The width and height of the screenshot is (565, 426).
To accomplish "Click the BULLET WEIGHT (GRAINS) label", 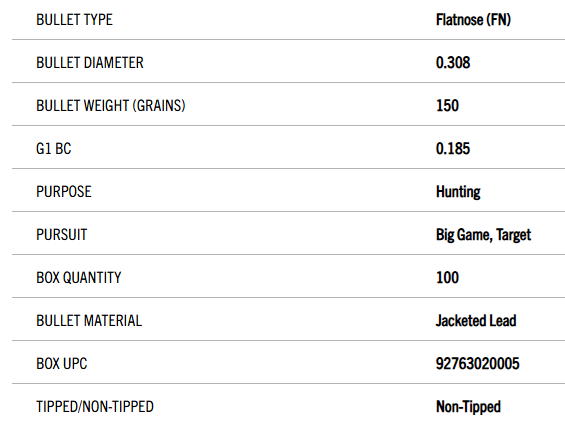I will pos(111,106).
